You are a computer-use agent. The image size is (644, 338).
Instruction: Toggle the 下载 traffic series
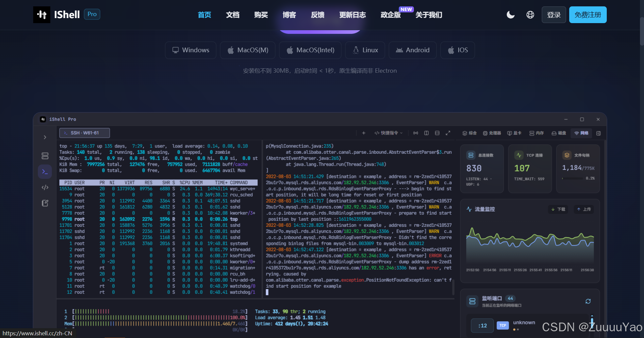point(558,209)
